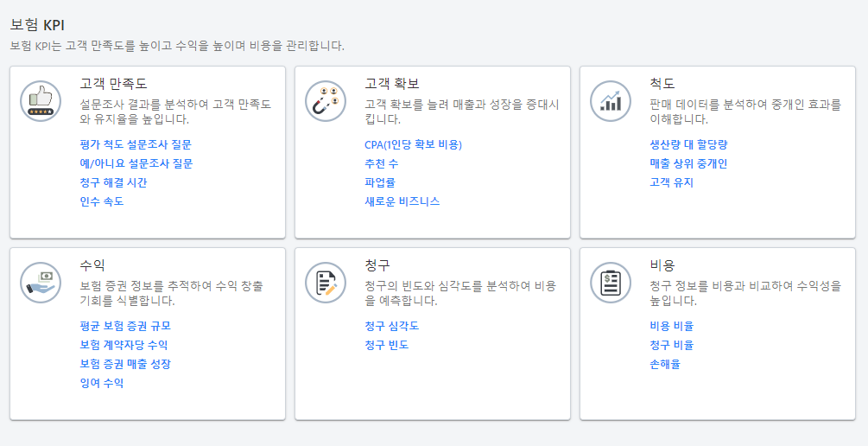Select the 추천 수 link
This screenshot has height=446, width=868.
tap(381, 163)
